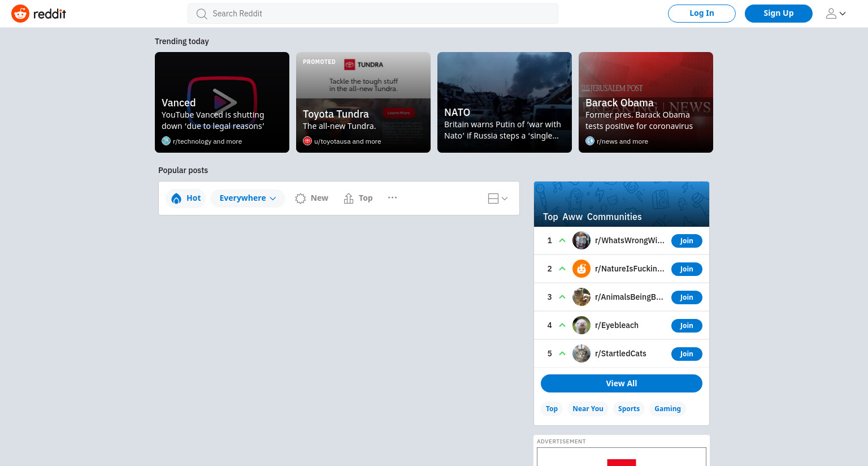Click the Hot flame icon
The image size is (868, 466).
pos(176,198)
